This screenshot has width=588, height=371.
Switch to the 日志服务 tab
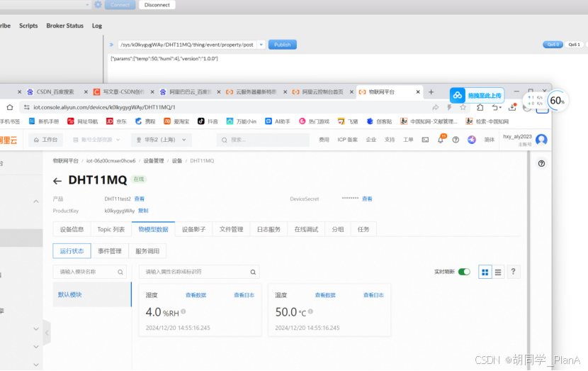coord(268,229)
